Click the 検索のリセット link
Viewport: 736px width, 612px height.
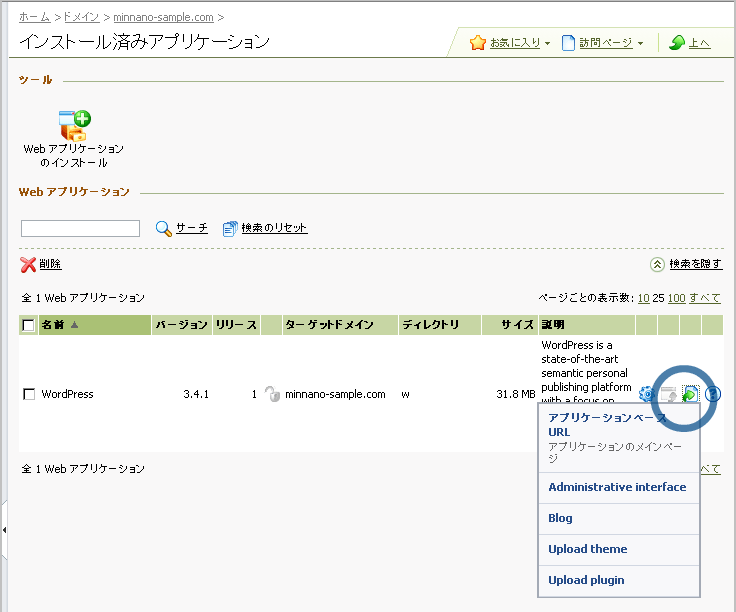tap(274, 228)
